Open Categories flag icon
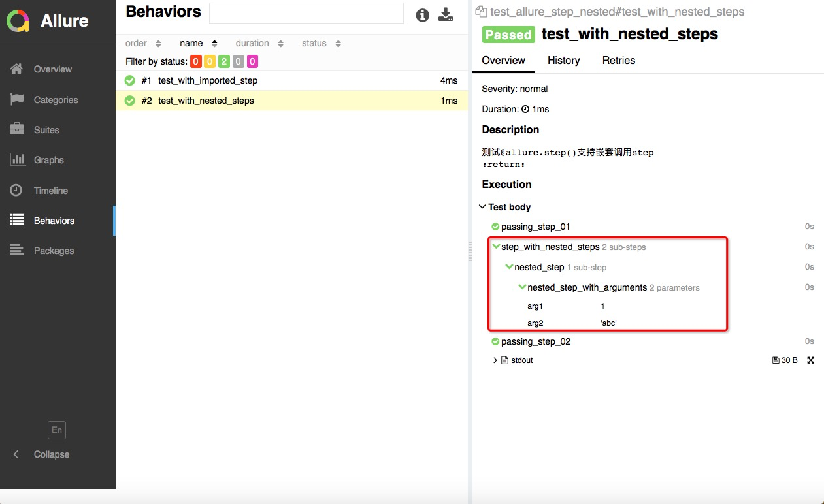Screen dimensions: 824x504 click(17, 99)
